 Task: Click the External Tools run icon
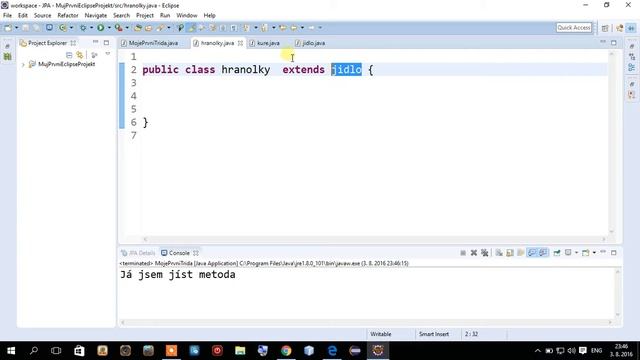pos(118,28)
